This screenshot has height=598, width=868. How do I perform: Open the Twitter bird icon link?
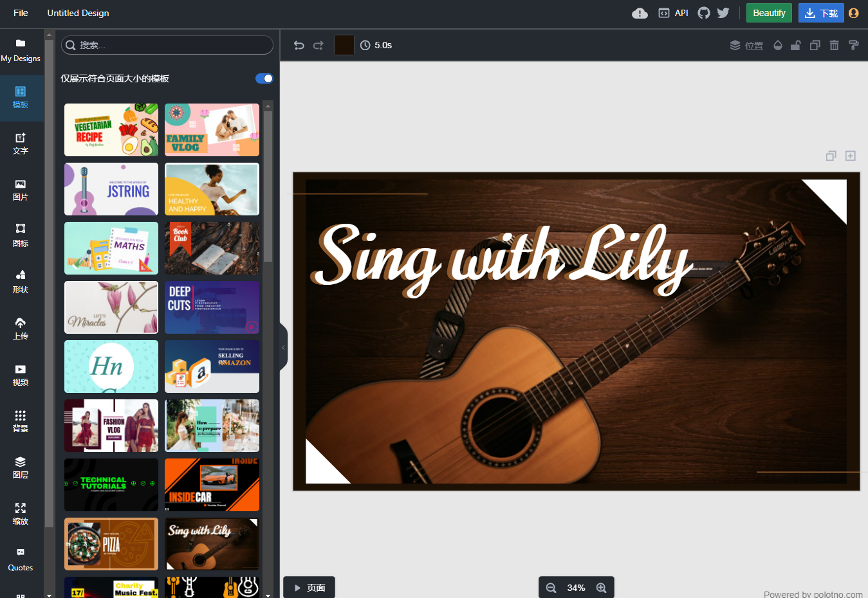click(723, 13)
